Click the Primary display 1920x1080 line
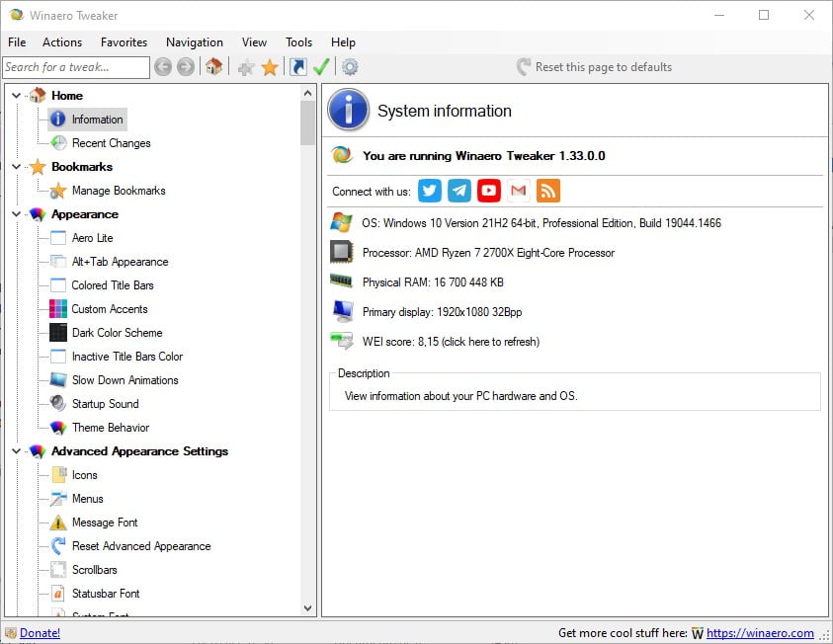Image resolution: width=833 pixels, height=644 pixels. 442,312
